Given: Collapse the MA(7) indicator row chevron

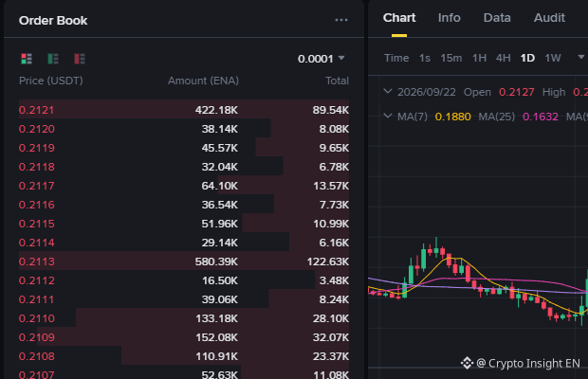Looking at the screenshot, I should [388, 117].
